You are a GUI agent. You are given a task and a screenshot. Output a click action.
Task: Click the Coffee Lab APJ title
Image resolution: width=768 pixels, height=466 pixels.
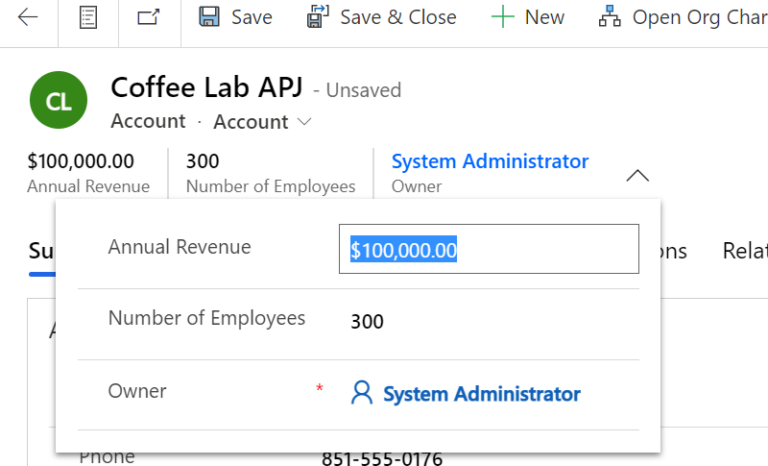[x=207, y=87]
